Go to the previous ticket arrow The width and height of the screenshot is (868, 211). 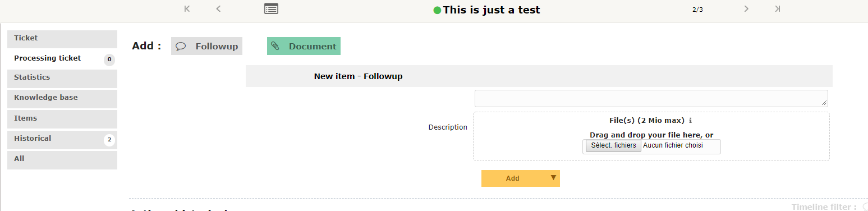218,8
